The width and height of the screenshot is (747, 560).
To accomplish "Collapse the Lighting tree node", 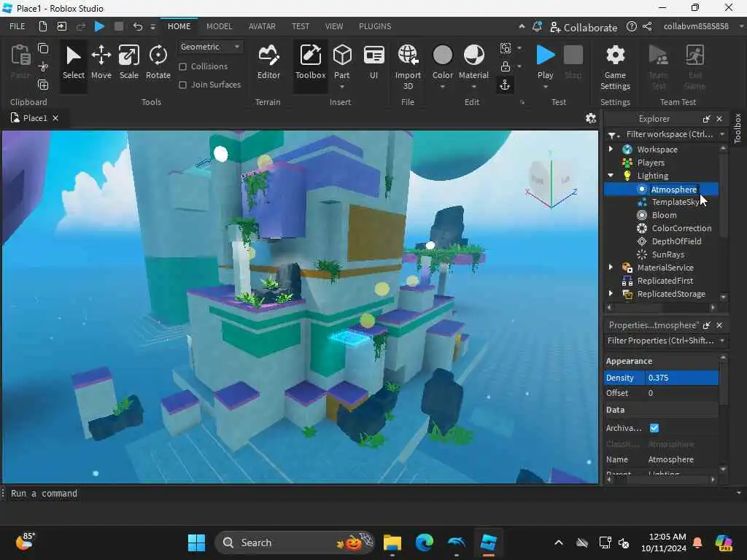I will click(x=611, y=176).
